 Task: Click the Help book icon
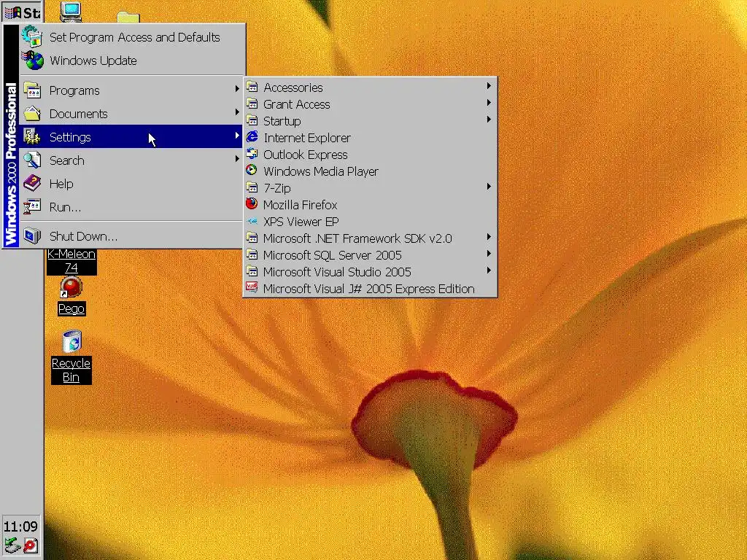pyautogui.click(x=32, y=183)
